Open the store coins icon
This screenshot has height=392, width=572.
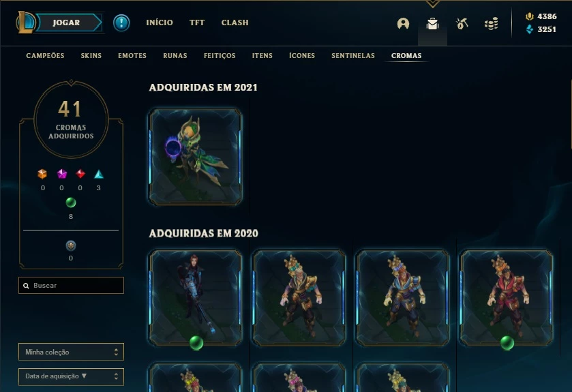pos(491,24)
